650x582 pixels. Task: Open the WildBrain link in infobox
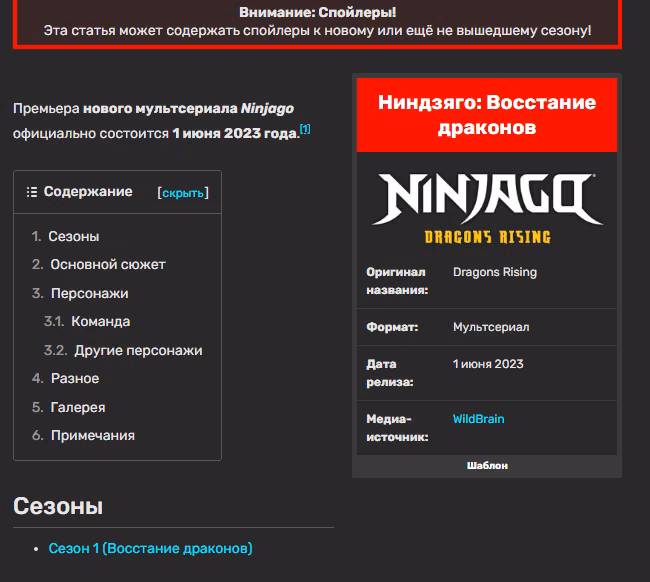point(478,419)
